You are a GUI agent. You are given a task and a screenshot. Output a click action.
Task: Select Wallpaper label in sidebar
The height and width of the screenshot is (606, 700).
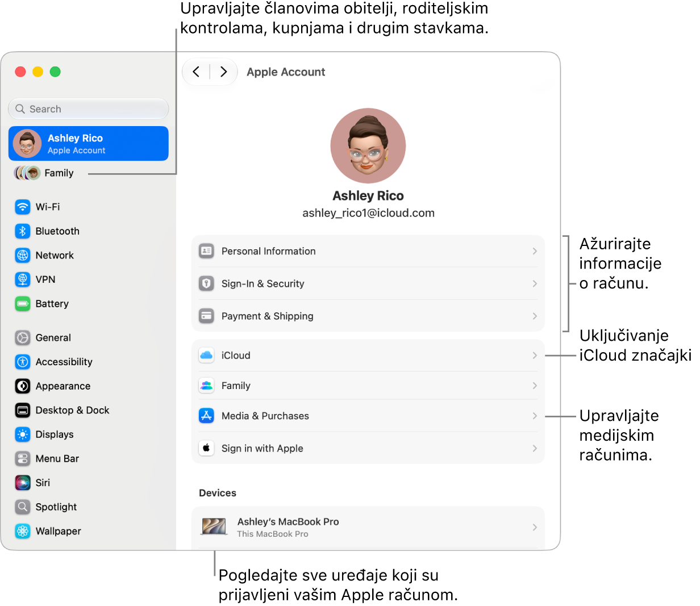point(59,531)
